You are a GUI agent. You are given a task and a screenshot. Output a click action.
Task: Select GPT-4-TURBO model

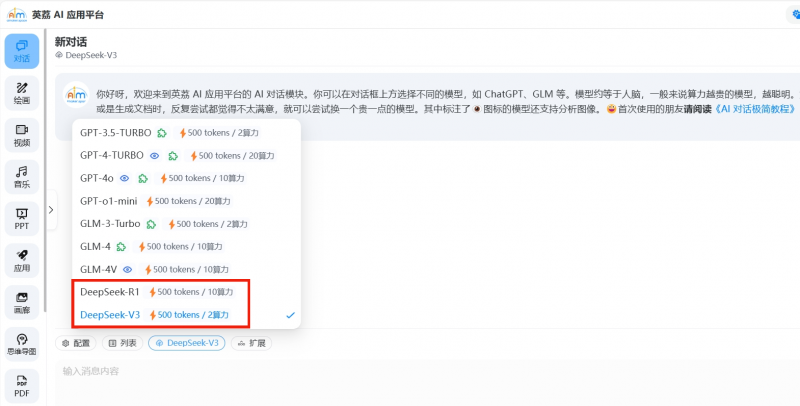click(x=186, y=156)
